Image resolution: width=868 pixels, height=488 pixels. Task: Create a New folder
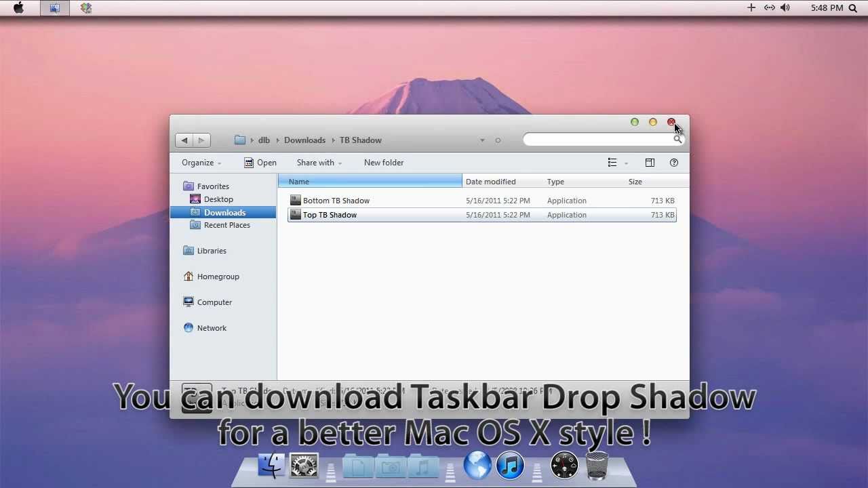point(384,163)
